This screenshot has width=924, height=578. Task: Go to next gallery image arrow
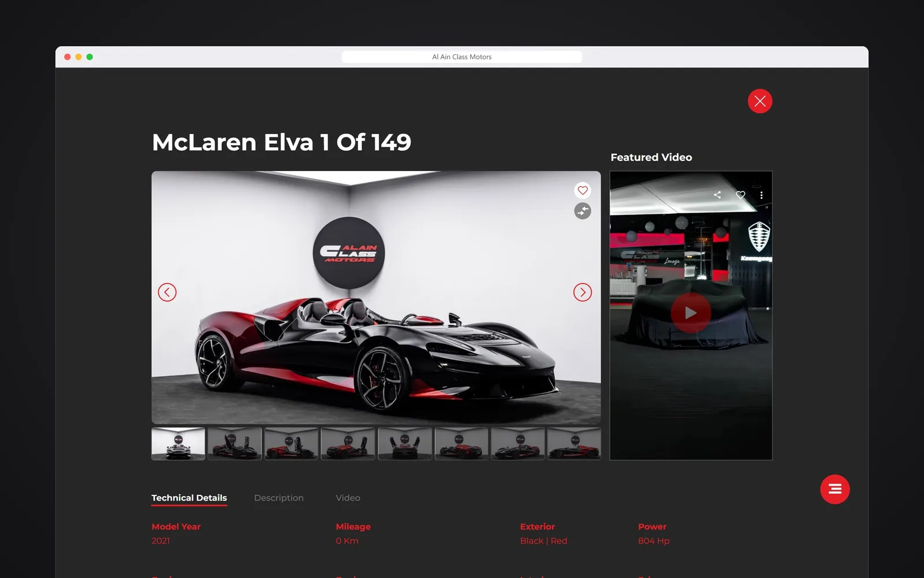coord(583,292)
